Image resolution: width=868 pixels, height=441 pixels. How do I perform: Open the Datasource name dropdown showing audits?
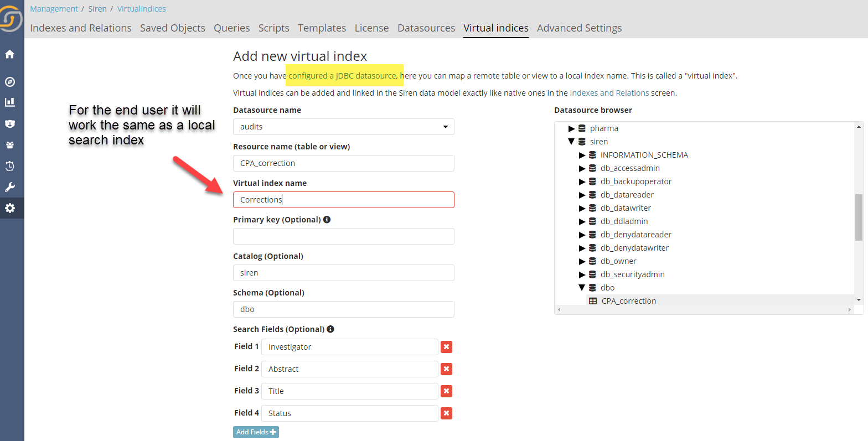click(344, 127)
